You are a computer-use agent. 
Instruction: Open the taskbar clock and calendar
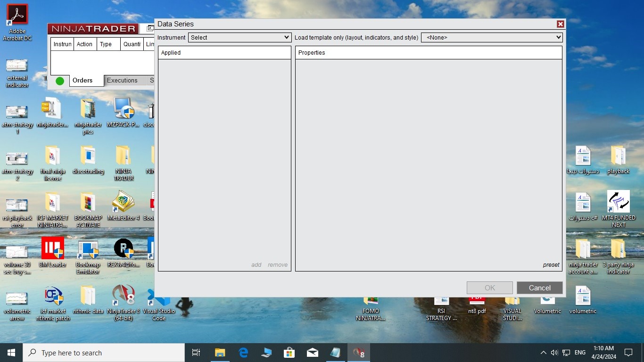(603, 353)
